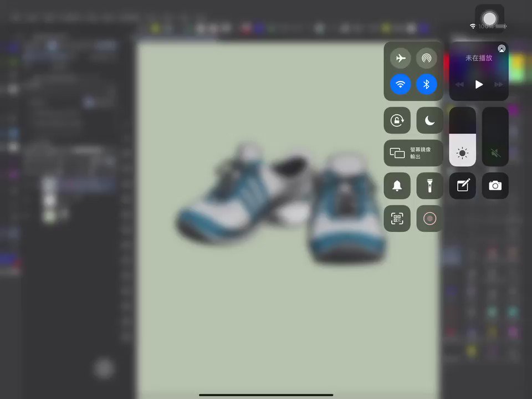
Task: Toggle silent mode bell button
Action: tap(397, 186)
